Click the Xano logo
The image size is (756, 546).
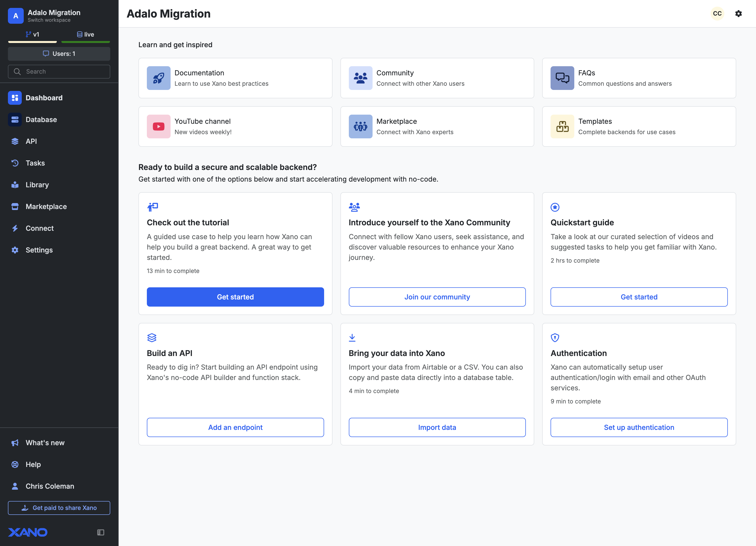tap(28, 532)
